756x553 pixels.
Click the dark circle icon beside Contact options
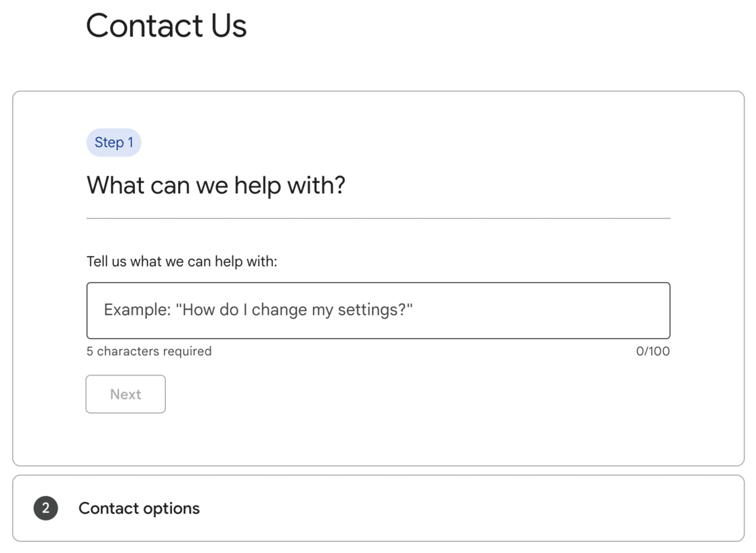click(x=45, y=508)
